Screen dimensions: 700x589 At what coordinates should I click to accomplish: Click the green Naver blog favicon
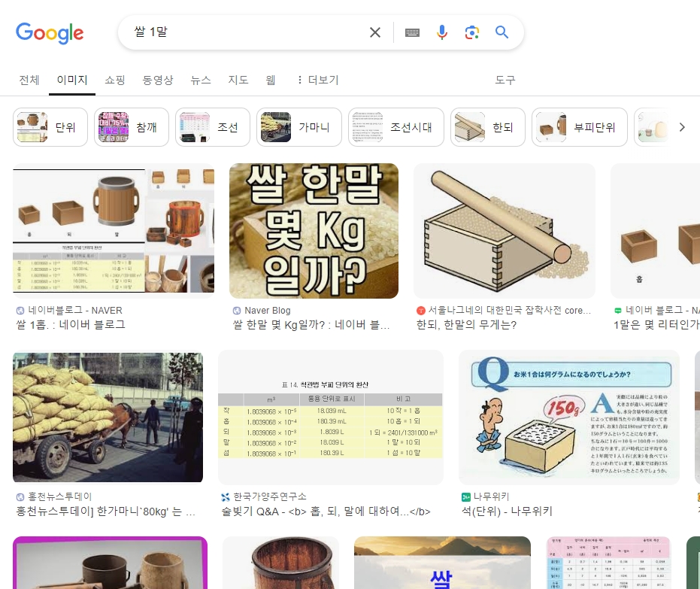(x=618, y=311)
